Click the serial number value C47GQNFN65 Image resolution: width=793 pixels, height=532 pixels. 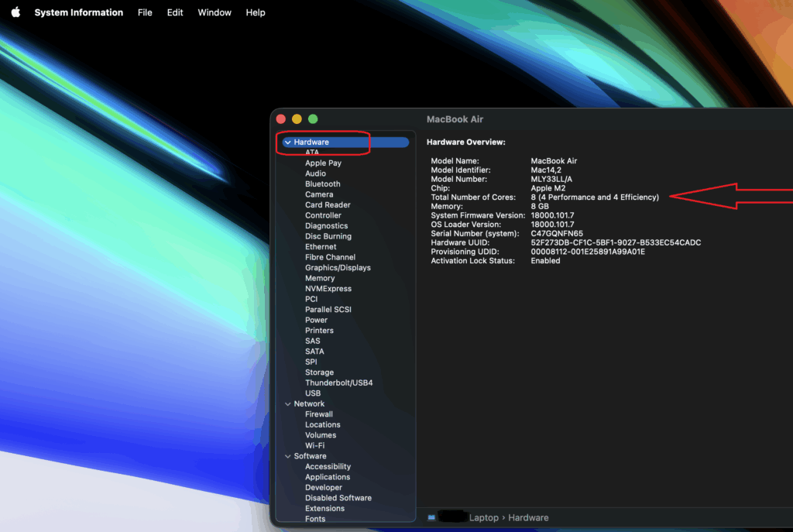click(556, 234)
